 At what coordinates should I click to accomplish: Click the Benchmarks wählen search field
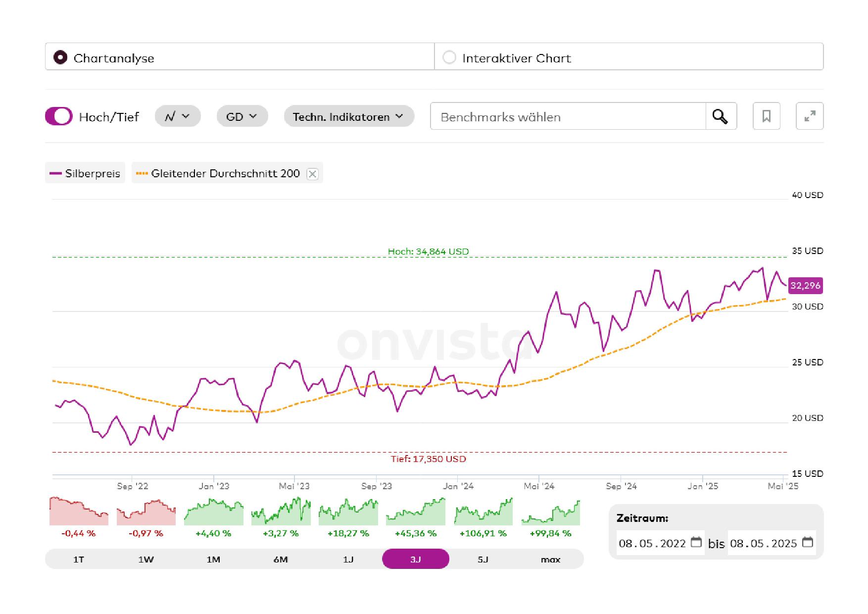(567, 117)
